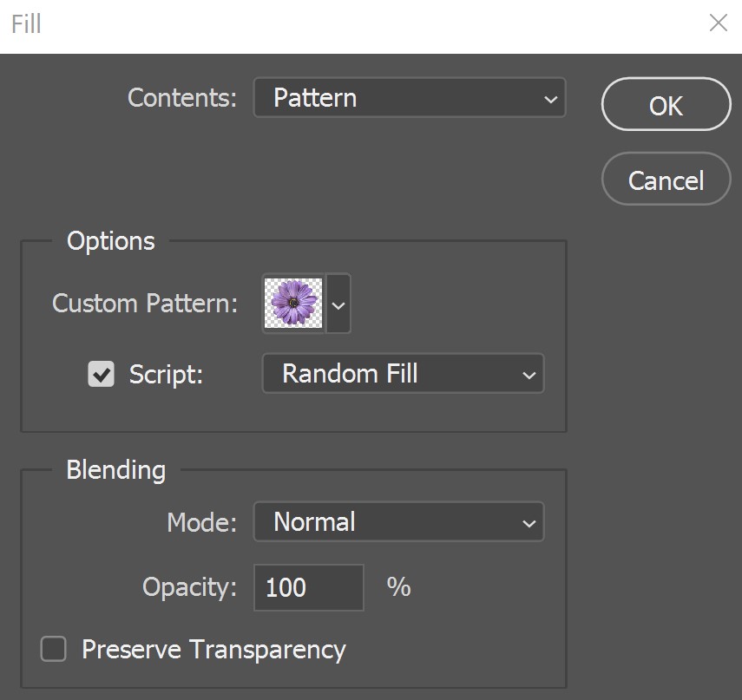The height and width of the screenshot is (700, 742).
Task: Open the Mode dropdown set to Normal
Action: 399,521
